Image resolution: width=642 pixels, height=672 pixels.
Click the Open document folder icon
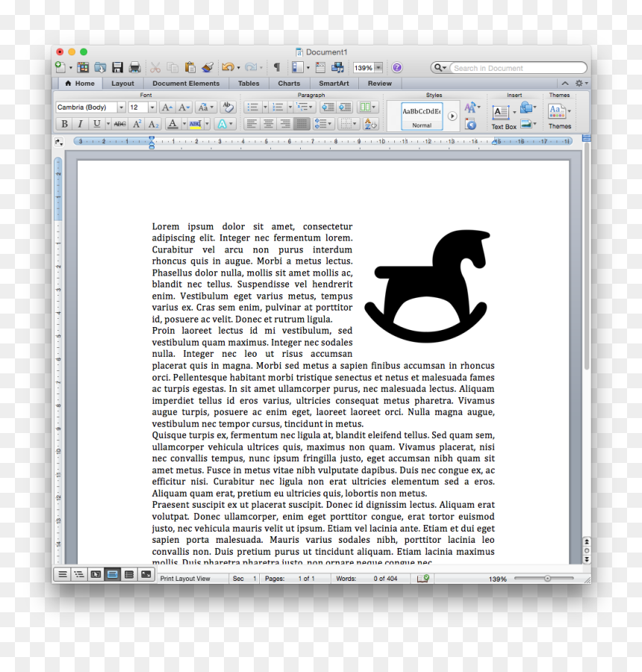tap(100, 67)
